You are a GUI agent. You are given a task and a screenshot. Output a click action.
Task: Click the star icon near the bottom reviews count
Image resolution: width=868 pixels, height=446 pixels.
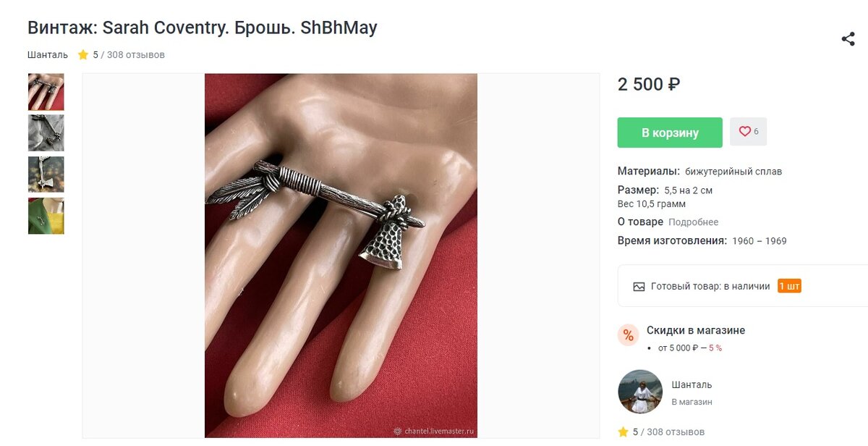click(622, 431)
